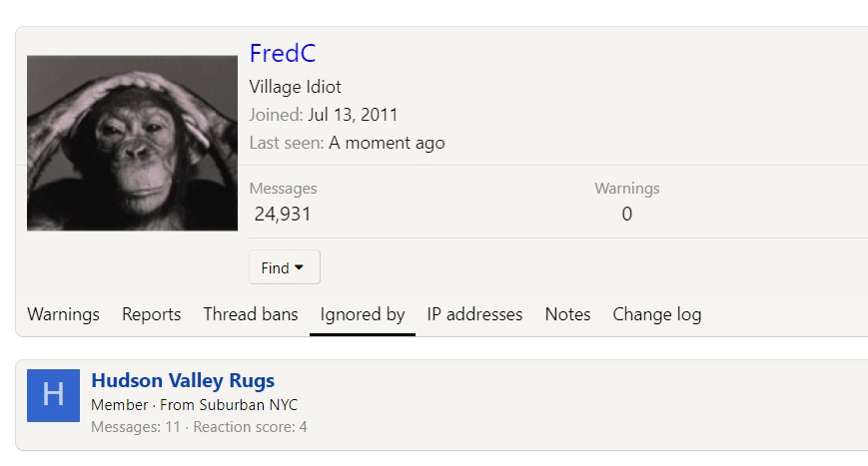868x466 pixels.
Task: Show the IP addresses tab
Action: [x=474, y=314]
